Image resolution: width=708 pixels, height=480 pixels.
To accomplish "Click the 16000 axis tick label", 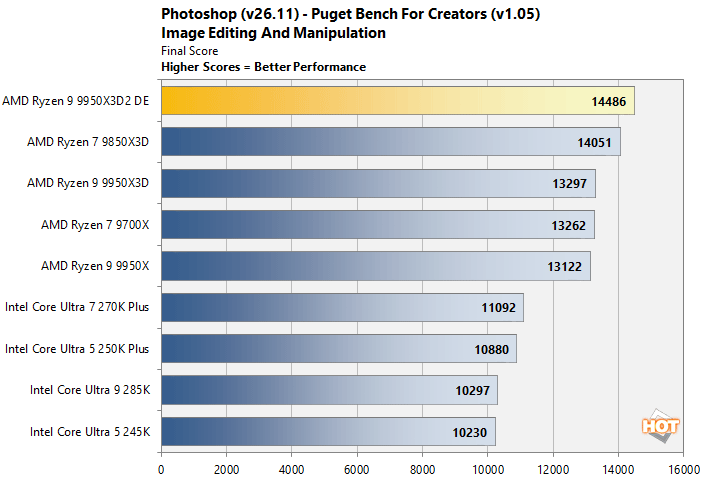I will tap(684, 470).
